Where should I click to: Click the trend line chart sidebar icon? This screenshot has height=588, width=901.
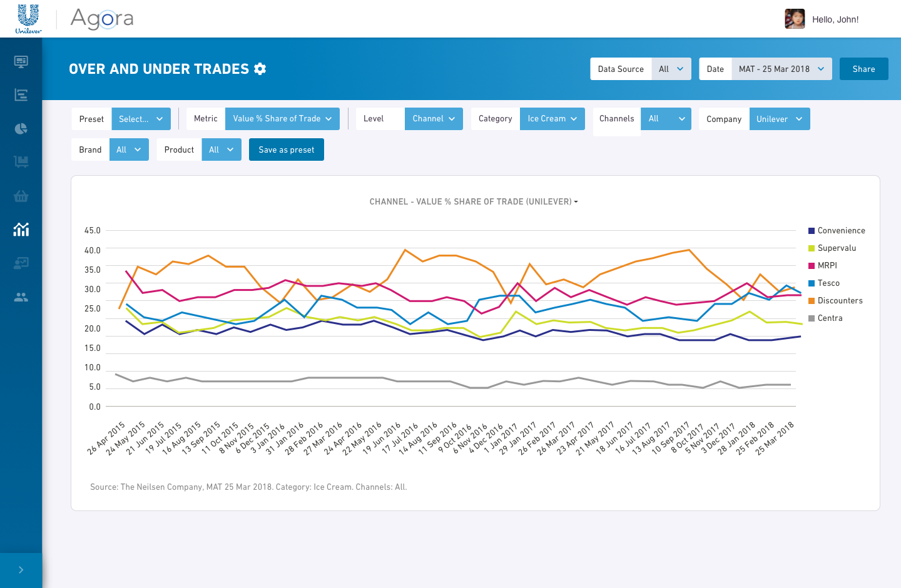point(21,230)
